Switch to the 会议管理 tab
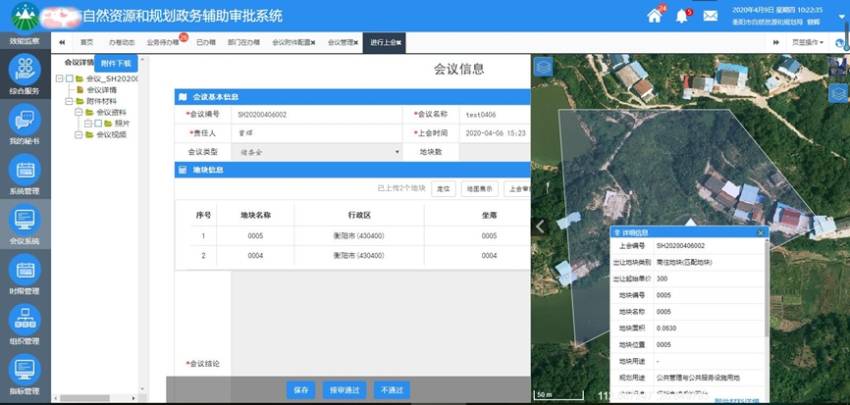Image resolution: width=850 pixels, height=405 pixels. [x=342, y=43]
